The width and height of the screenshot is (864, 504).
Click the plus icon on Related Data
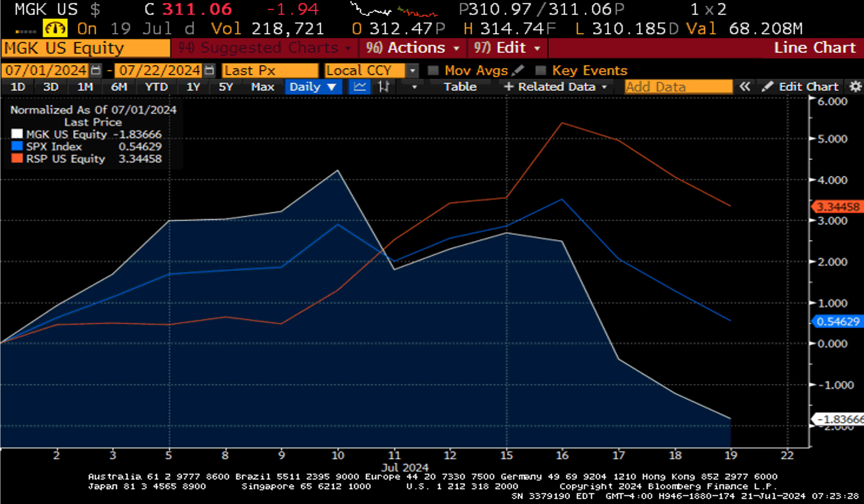click(508, 87)
